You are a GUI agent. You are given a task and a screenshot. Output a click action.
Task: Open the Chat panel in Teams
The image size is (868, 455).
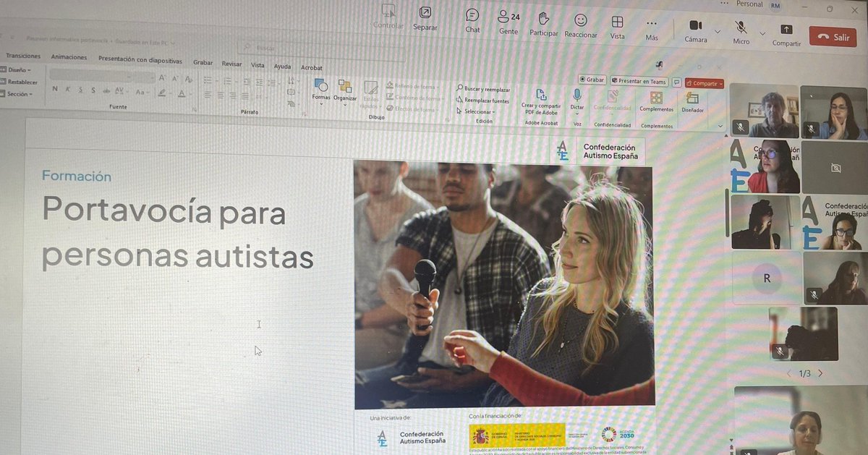[x=472, y=21]
